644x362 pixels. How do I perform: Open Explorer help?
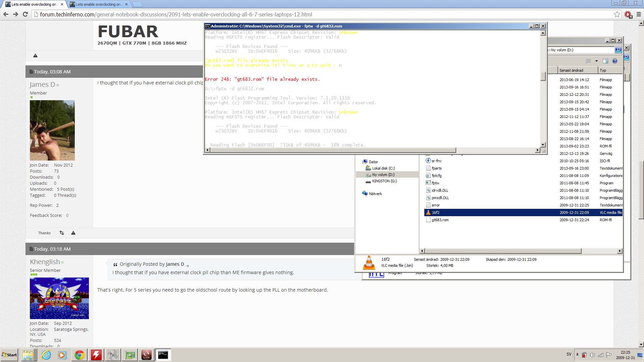(615, 61)
